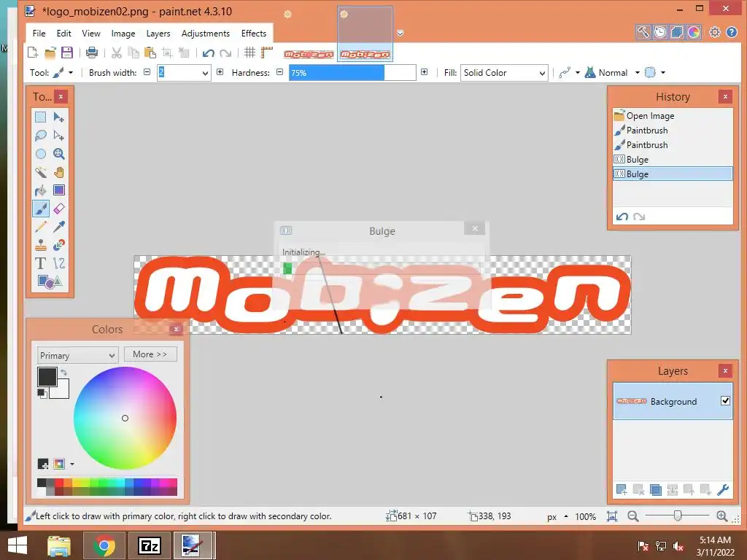Click the New file toolbar icon
The image size is (747, 560).
(x=32, y=52)
